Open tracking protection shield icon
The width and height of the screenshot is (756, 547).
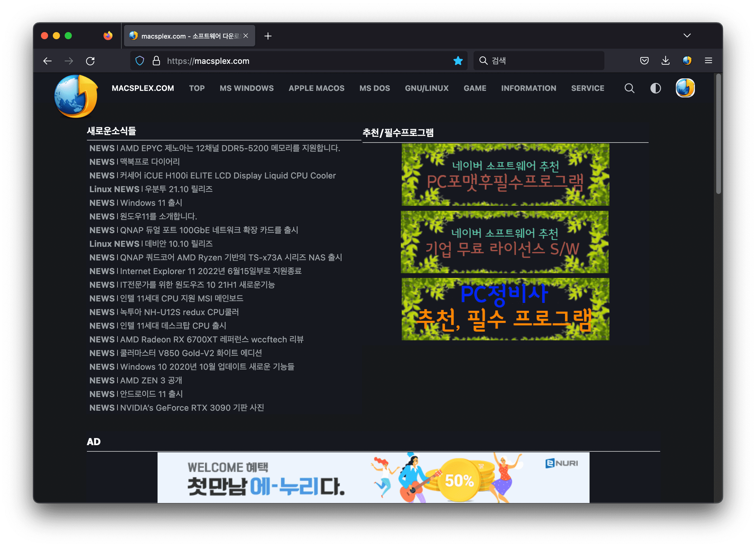tap(140, 61)
